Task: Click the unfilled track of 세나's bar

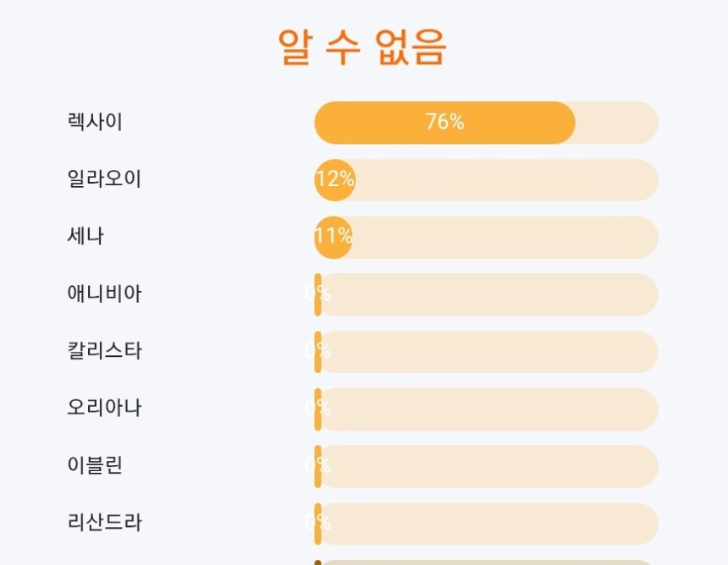Action: (505, 237)
